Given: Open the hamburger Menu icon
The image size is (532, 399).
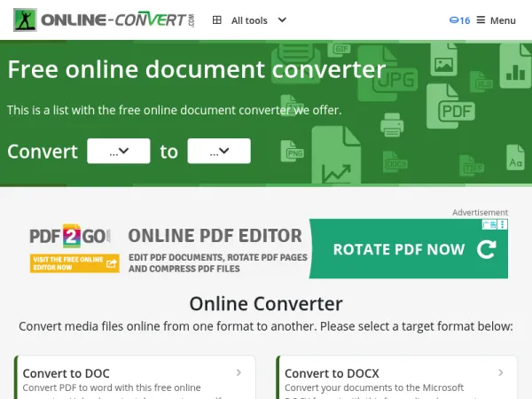Looking at the screenshot, I should click(x=481, y=20).
